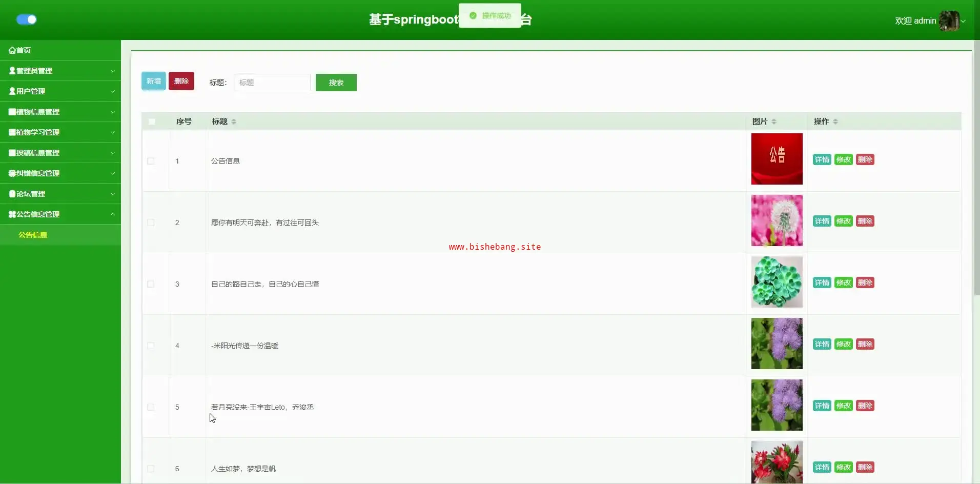Check the row 3 自己的路自己走 checkbox

pyautogui.click(x=151, y=284)
